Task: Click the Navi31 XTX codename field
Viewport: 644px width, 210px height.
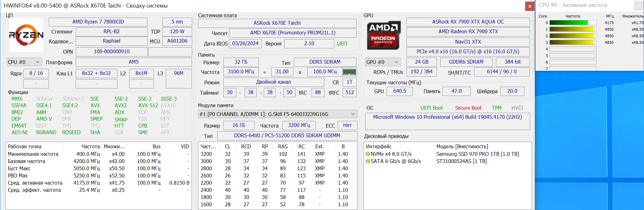Action: point(468,42)
